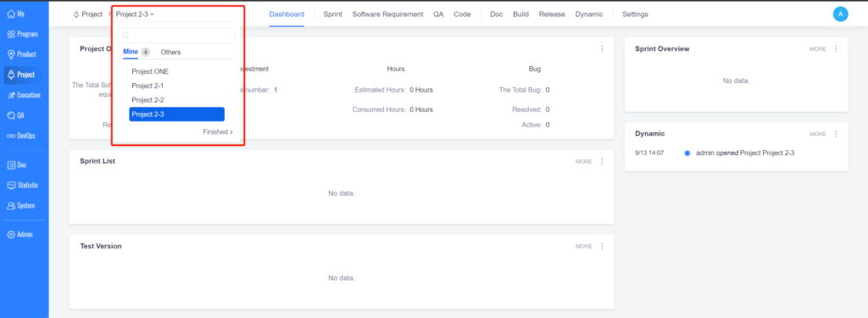
Task: Collapse the Project 2-3 dropdown
Action: pos(135,14)
